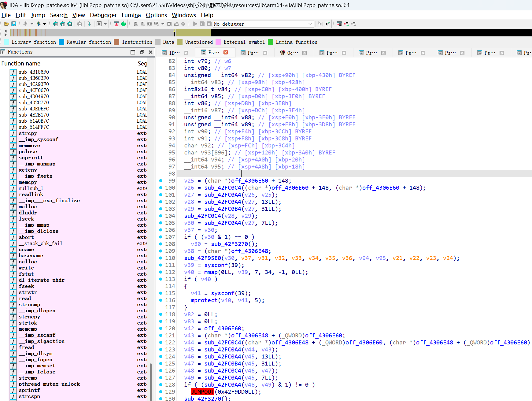Click the red JUMPOUT on line 129
532x401 pixels.
[x=202, y=392]
